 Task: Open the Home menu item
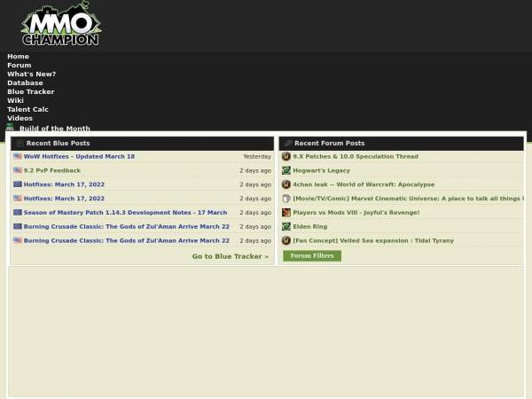[x=18, y=57]
